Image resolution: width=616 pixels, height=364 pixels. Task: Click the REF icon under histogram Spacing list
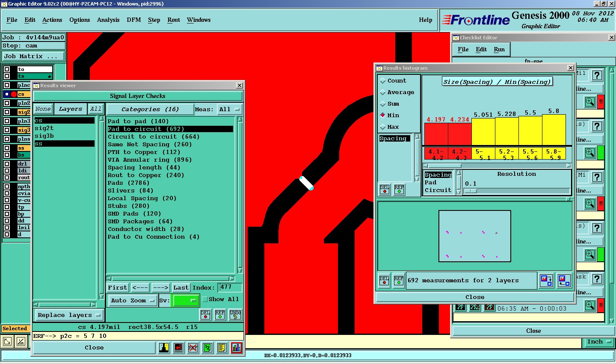pos(399,189)
